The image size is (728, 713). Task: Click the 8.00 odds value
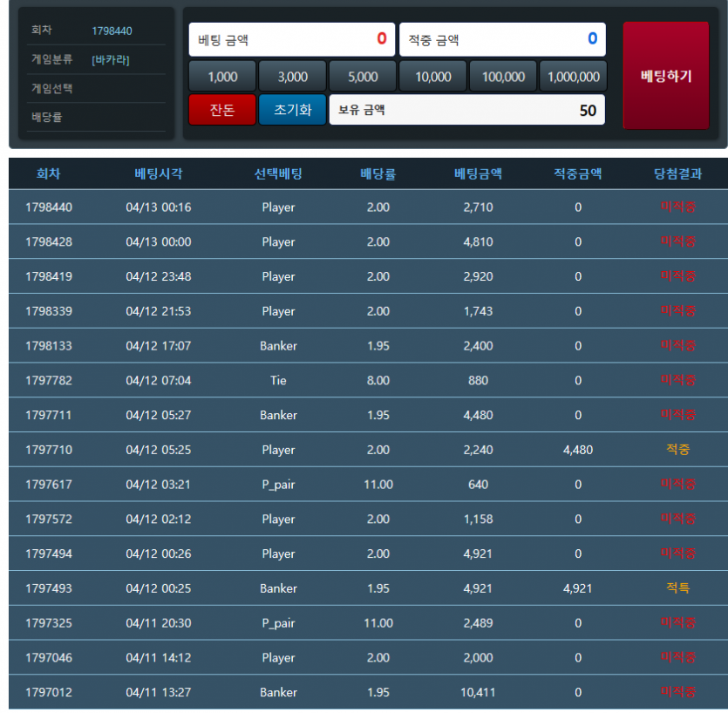[378, 381]
